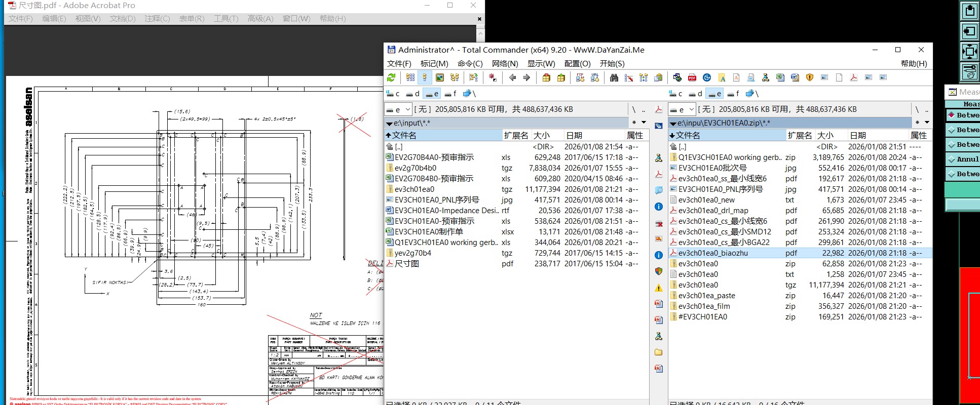Expand the left panel directory history arrow
The image size is (980, 405).
click(644, 123)
